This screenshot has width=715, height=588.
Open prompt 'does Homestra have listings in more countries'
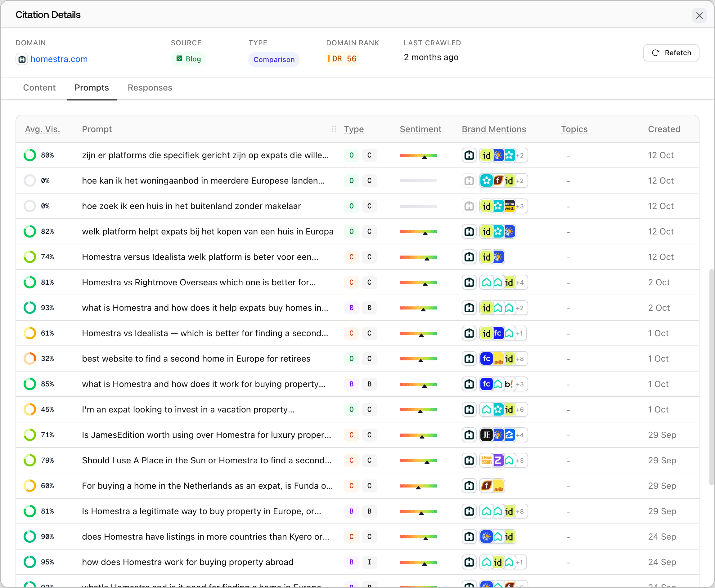206,537
